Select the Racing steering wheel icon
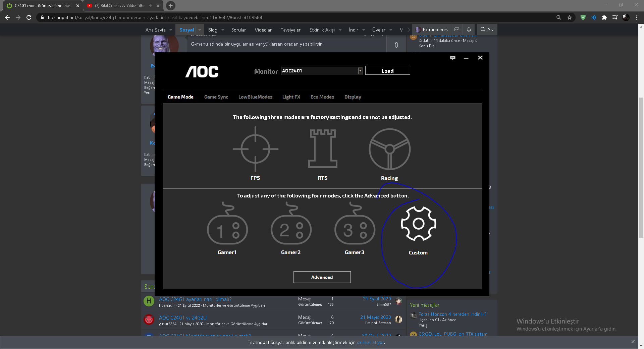644x349 pixels. click(389, 149)
